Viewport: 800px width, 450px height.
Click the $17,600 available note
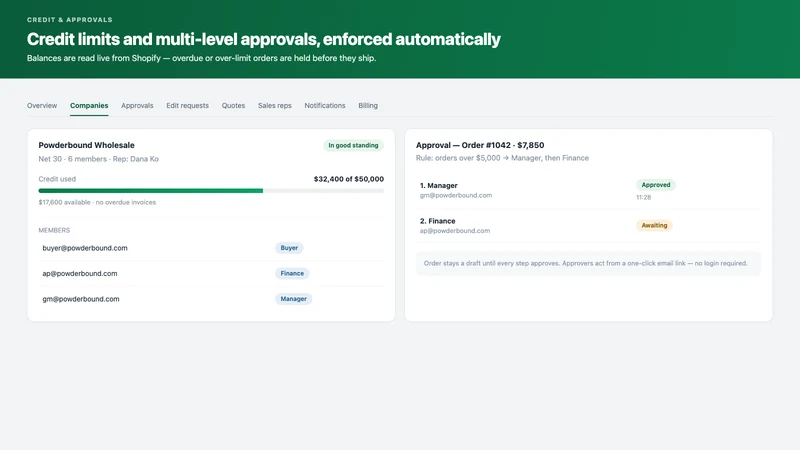click(97, 203)
